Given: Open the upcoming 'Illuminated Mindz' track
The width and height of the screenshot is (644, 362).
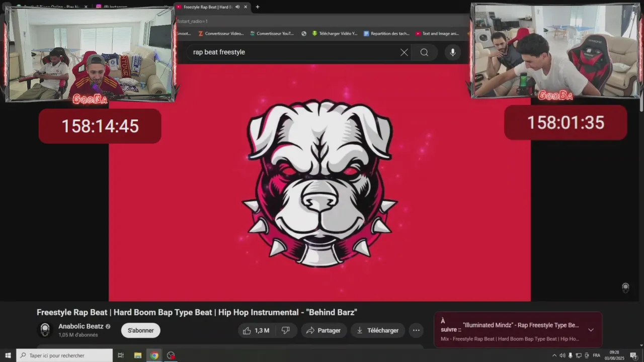Looking at the screenshot, I should pyautogui.click(x=521, y=325).
